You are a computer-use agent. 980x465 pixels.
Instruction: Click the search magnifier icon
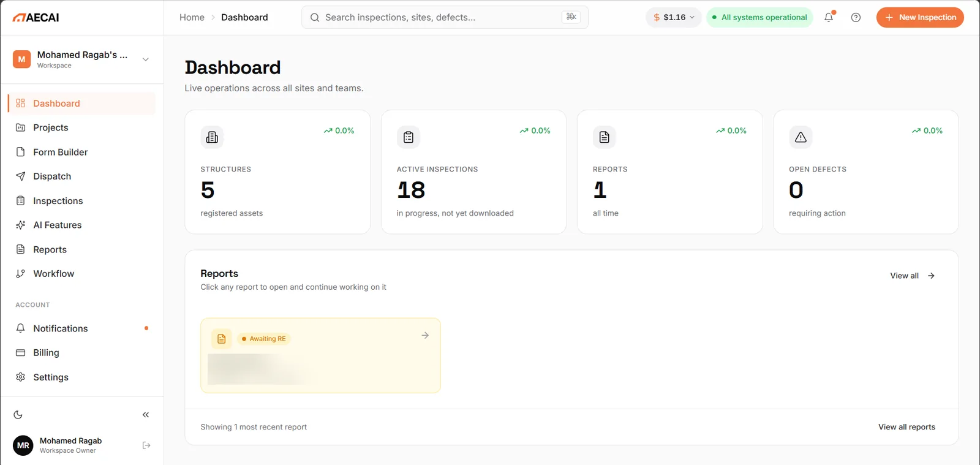315,17
